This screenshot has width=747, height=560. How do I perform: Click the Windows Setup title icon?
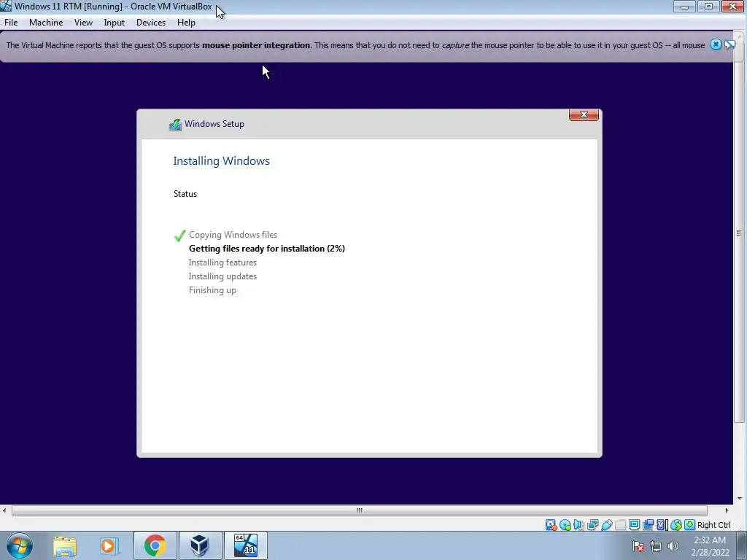coord(175,124)
